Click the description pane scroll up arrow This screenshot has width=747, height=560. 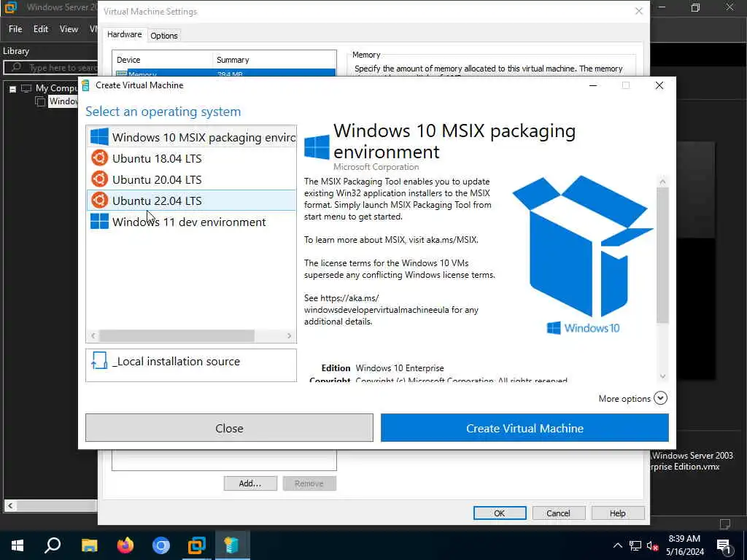tap(662, 182)
